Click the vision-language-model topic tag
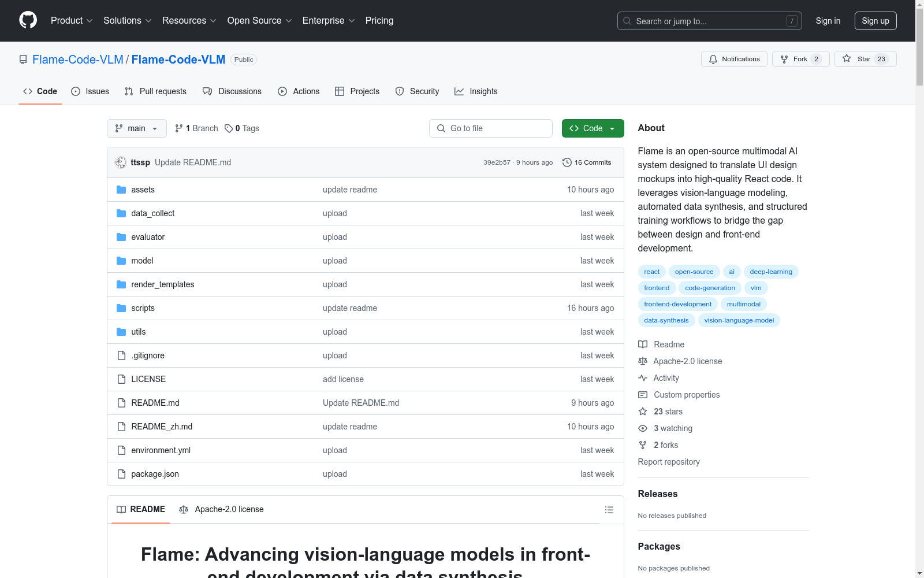 tap(739, 320)
